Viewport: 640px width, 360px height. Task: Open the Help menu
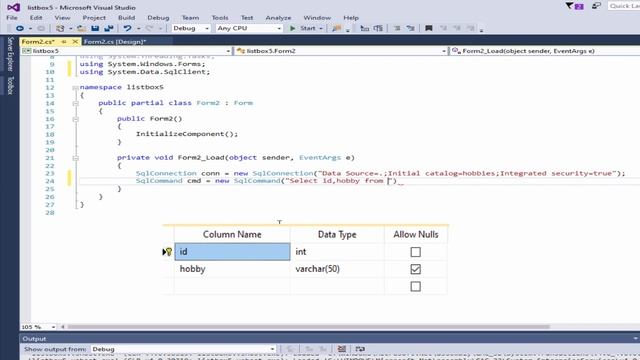[x=351, y=18]
